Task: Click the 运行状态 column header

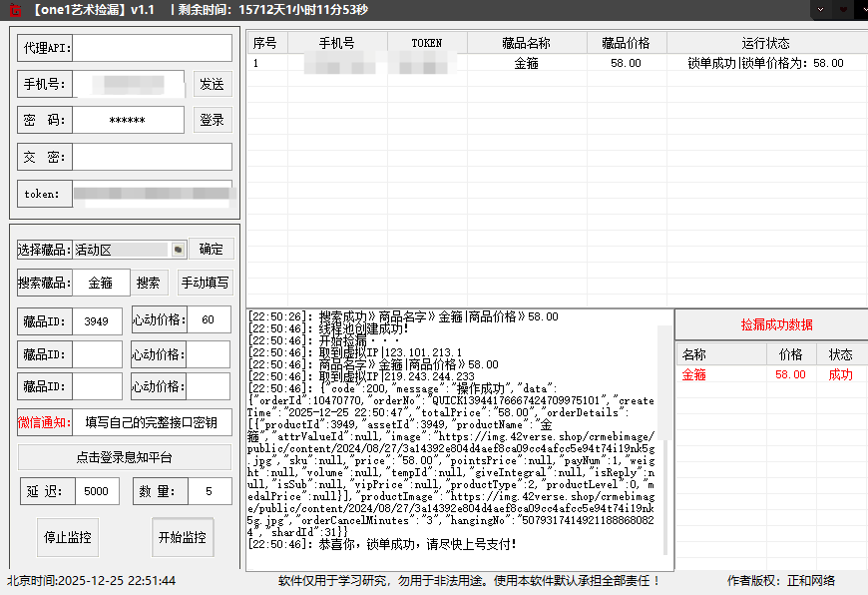Action: (x=765, y=43)
